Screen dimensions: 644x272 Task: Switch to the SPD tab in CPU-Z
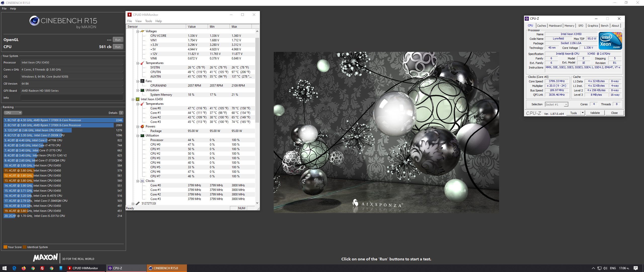[581, 26]
